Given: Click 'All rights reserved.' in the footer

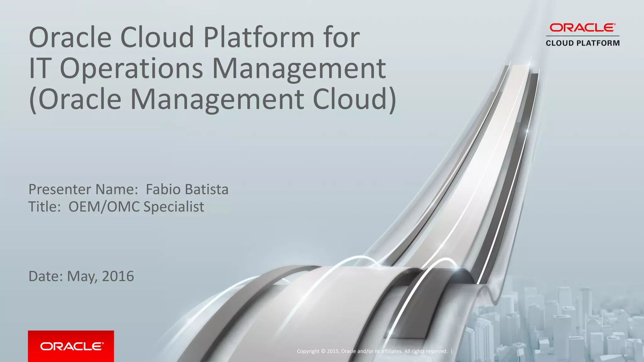Looking at the screenshot, I should [x=426, y=351].
